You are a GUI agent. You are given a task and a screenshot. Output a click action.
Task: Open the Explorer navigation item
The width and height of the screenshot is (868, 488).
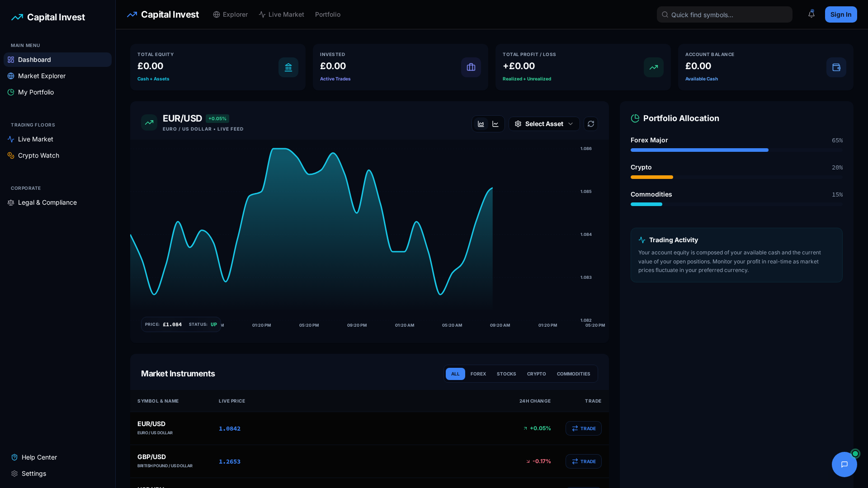[230, 14]
